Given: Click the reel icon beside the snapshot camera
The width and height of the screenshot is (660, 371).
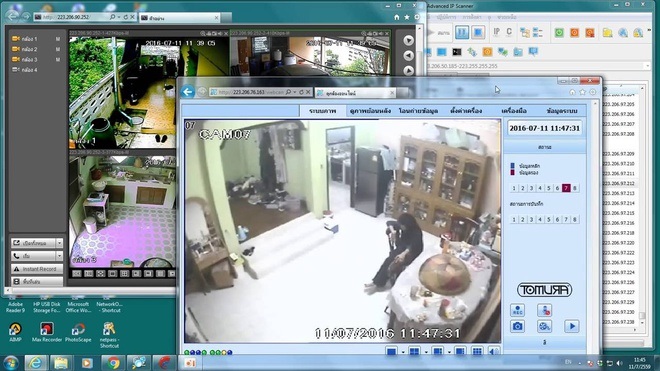Looking at the screenshot, I should [544, 326].
